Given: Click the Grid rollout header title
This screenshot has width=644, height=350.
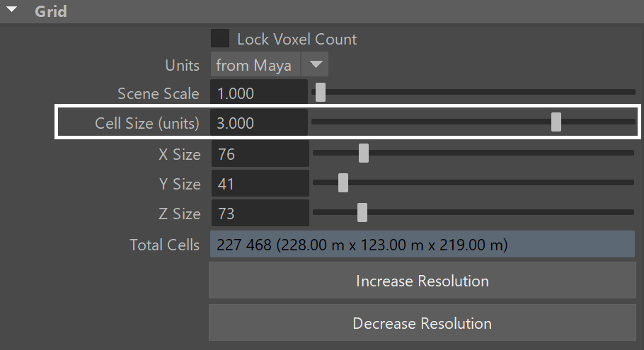Looking at the screenshot, I should tap(50, 11).
